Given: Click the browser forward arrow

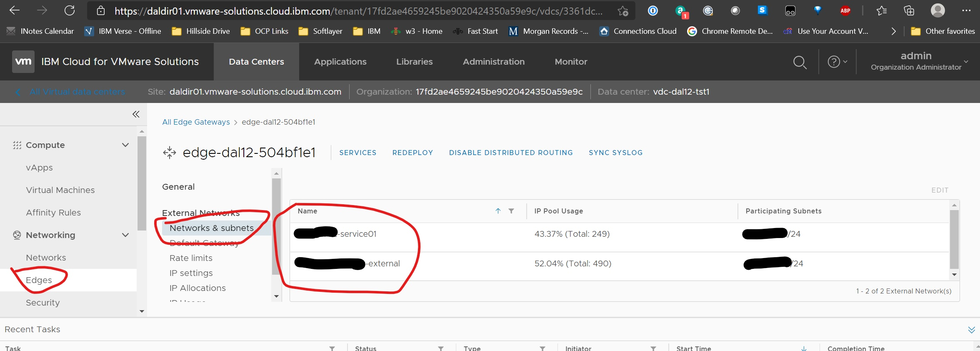Looking at the screenshot, I should pos(42,10).
